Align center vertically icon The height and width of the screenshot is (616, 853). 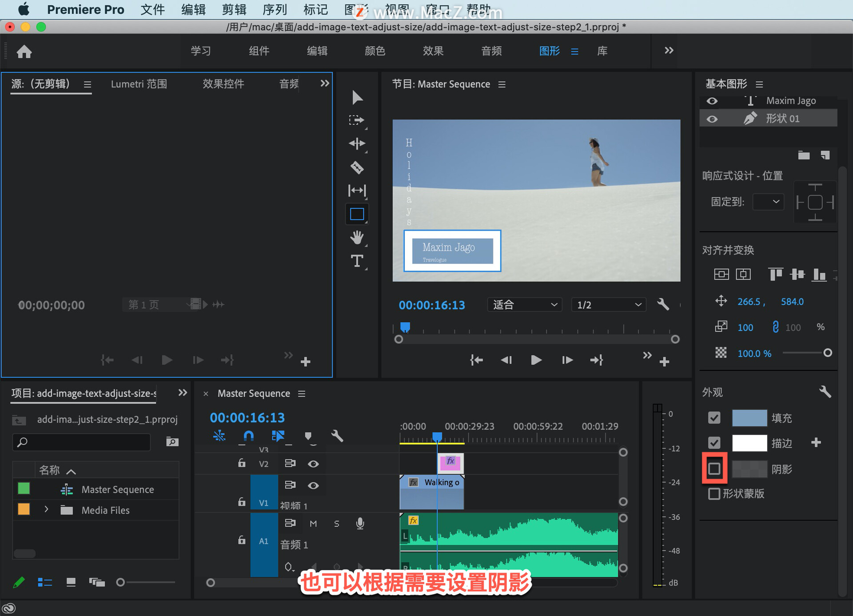tap(721, 274)
